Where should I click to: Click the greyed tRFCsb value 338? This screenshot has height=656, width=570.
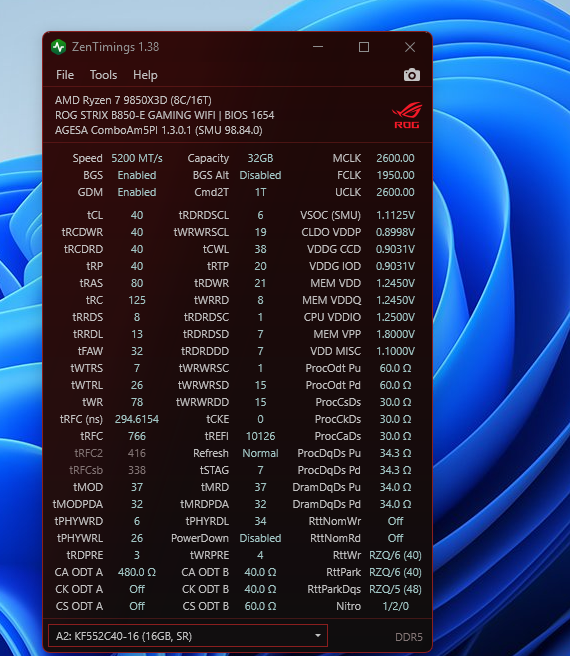[137, 470]
